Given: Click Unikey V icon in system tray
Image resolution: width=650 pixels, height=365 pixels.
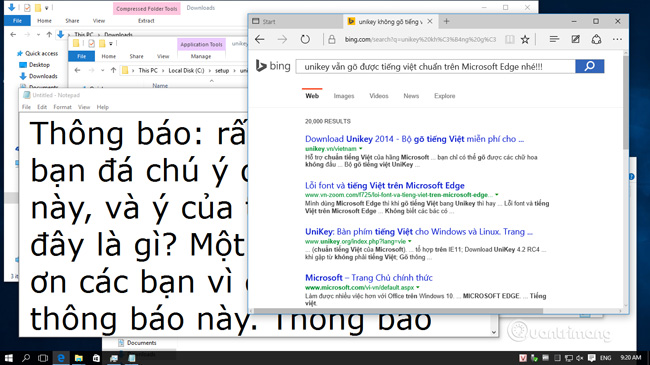Looking at the screenshot, I should (523, 358).
